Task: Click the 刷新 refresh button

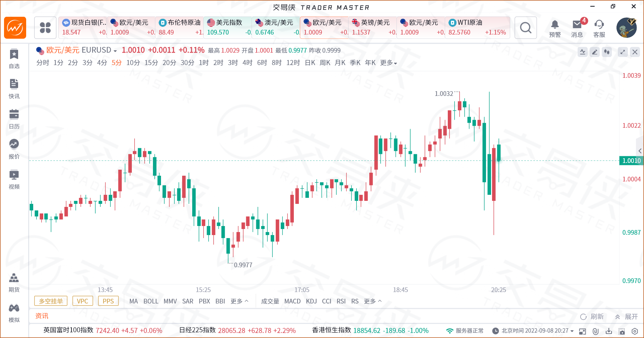Action: click(x=592, y=317)
